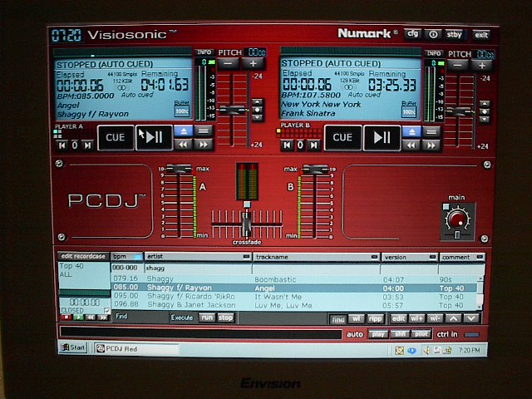532x399 pixels.
Task: Click the Player A pitch slider handle
Action: point(232,110)
